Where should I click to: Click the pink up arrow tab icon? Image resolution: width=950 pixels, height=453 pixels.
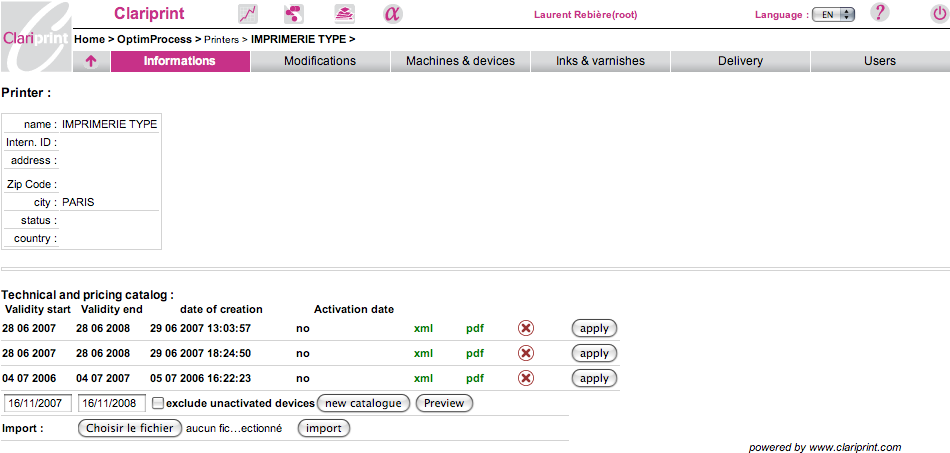[91, 61]
